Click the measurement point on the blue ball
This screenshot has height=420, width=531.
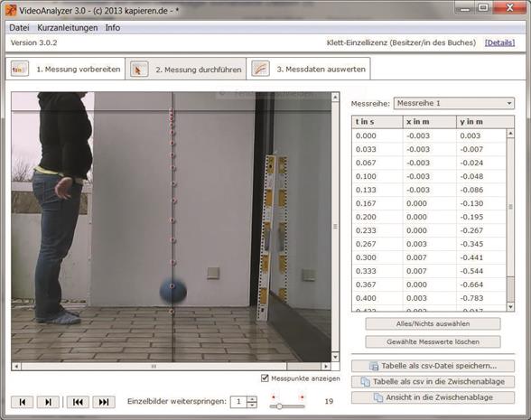coord(172,286)
